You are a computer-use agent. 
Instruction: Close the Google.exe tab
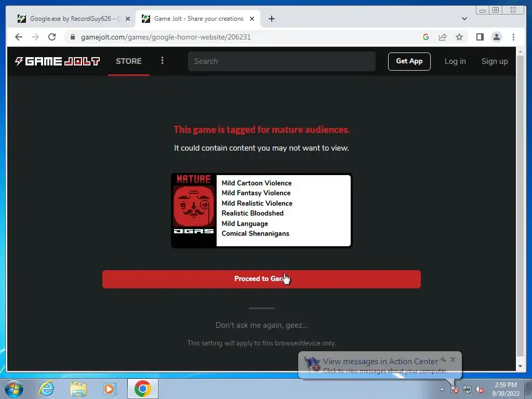tap(128, 19)
